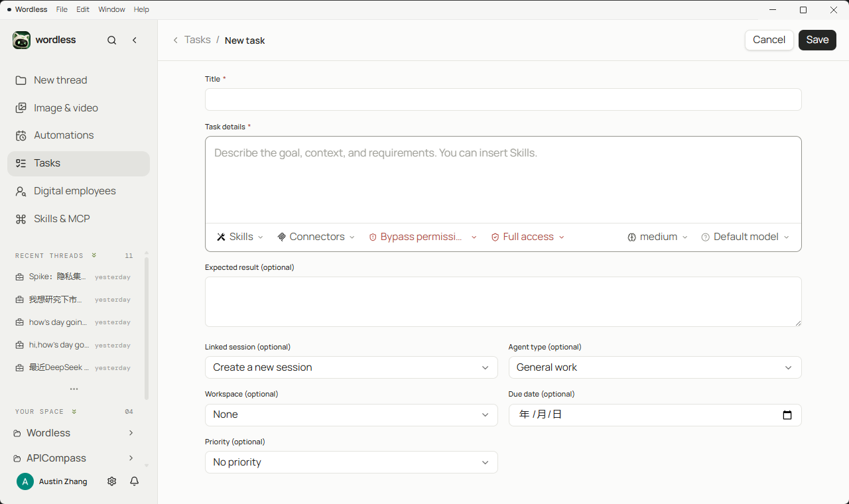The width and height of the screenshot is (849, 504).
Task: Open the "Spike" recent thread
Action: coord(74,277)
